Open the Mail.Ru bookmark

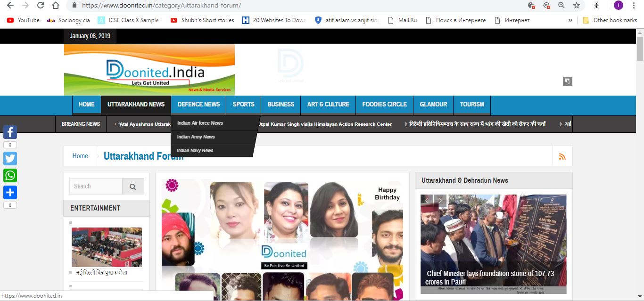click(402, 20)
